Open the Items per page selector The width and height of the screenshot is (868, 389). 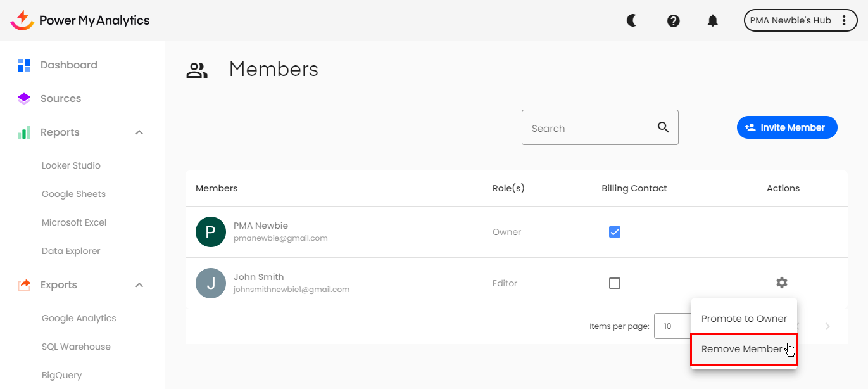672,326
